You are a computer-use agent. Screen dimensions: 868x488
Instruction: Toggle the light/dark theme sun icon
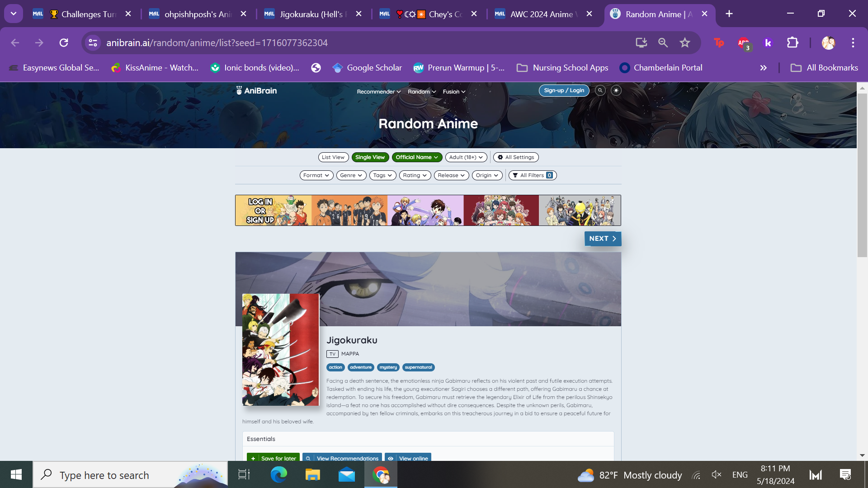point(616,90)
